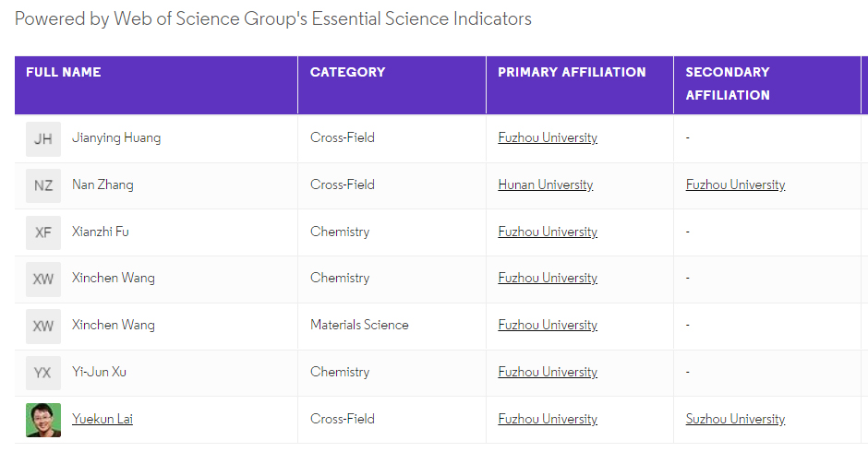Open the Hunan University link
Viewport: 868px width, 452px height.
pos(545,185)
